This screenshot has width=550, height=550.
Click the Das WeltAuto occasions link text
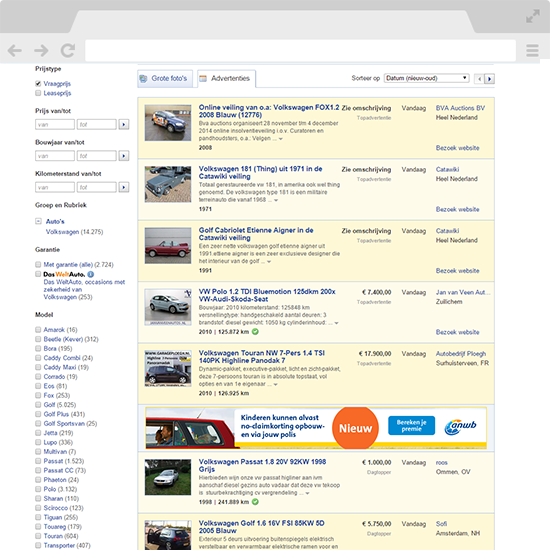[84, 289]
